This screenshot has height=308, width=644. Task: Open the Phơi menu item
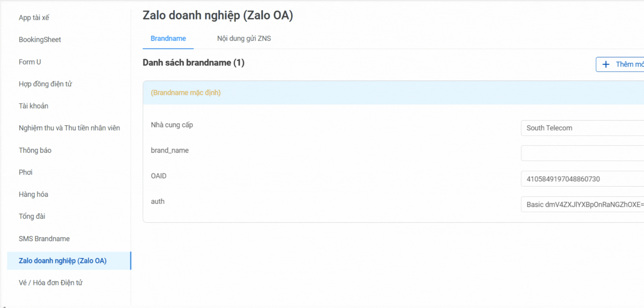(x=26, y=172)
